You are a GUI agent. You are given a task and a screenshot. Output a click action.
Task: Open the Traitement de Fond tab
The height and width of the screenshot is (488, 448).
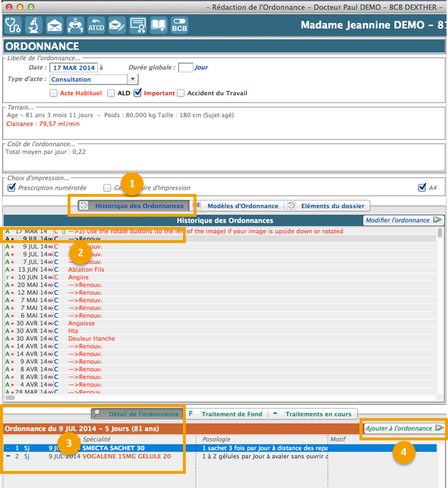point(232,414)
